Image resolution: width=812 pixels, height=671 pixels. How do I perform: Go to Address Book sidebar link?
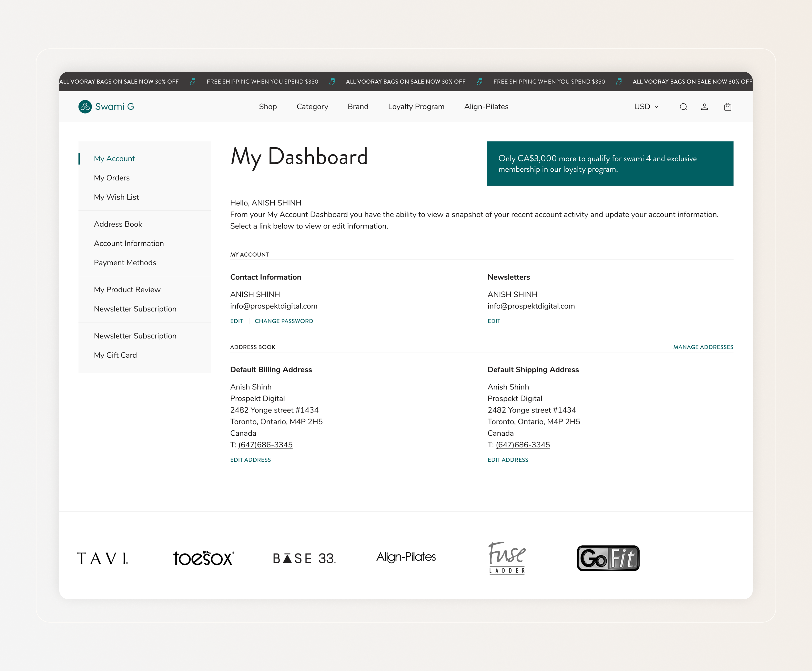(118, 224)
